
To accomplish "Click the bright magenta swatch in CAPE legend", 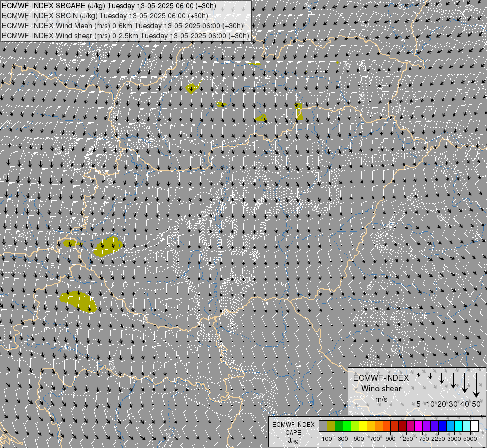I will click(419, 426).
